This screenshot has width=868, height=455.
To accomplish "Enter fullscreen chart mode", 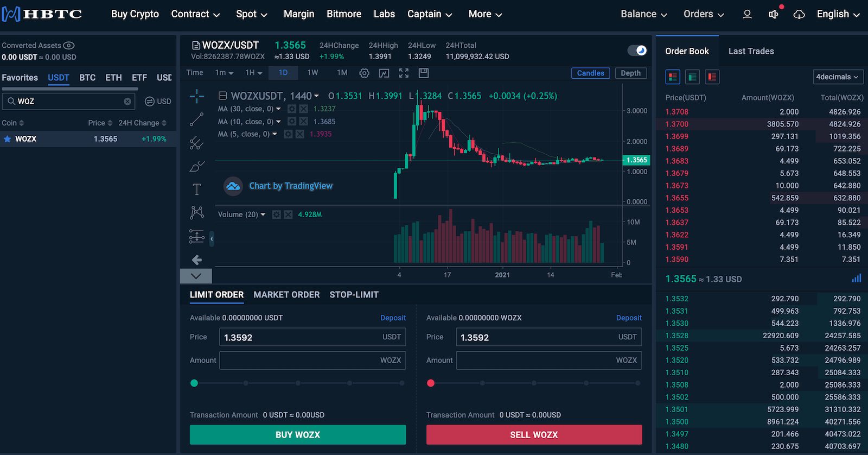I will point(404,73).
